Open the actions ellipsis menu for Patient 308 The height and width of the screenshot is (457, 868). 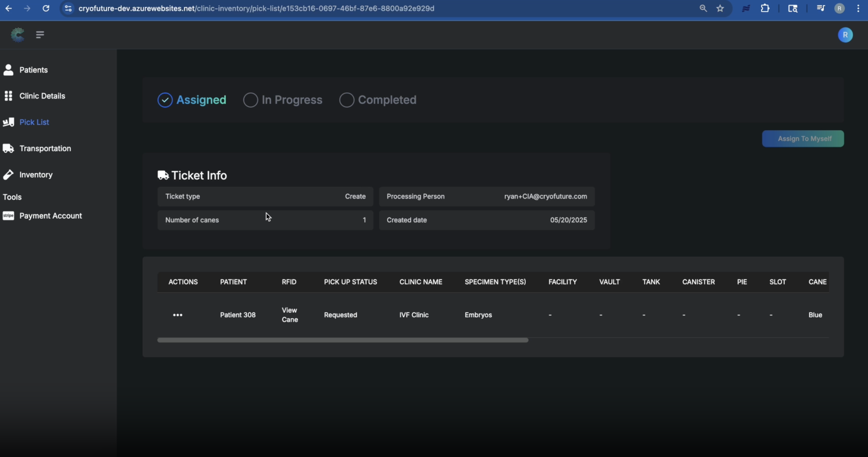click(177, 315)
